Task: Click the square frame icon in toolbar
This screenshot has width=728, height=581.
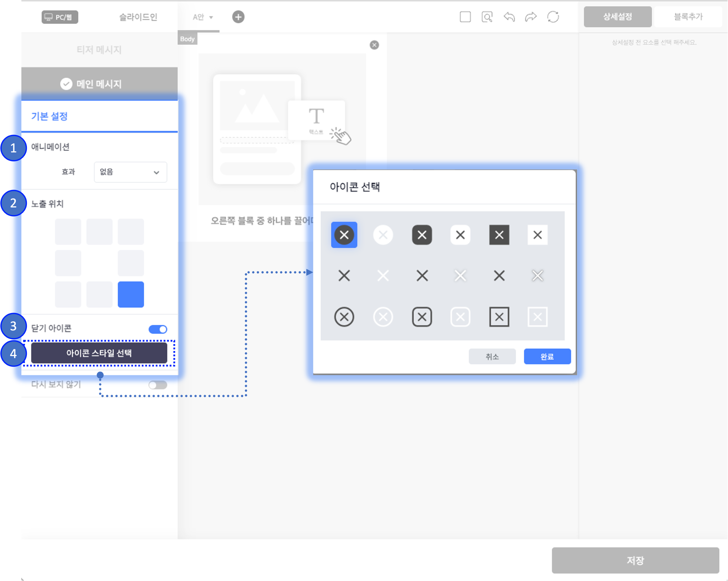Action: click(x=465, y=17)
